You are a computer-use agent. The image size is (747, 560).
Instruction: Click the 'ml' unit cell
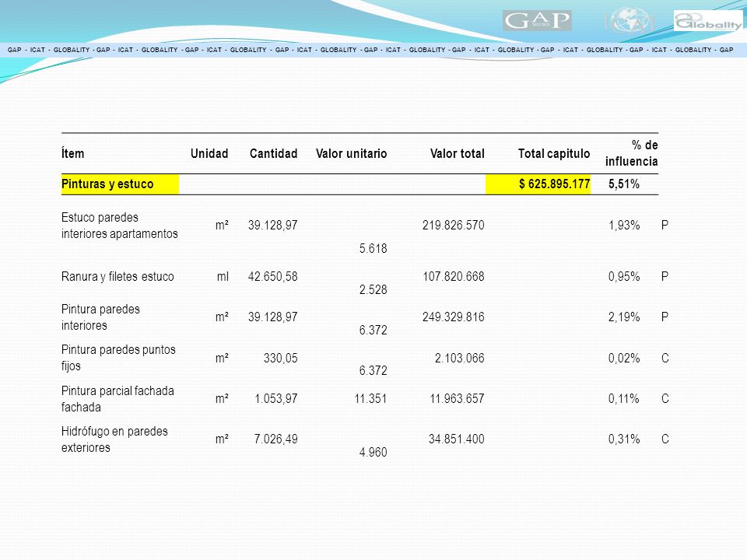tap(223, 277)
